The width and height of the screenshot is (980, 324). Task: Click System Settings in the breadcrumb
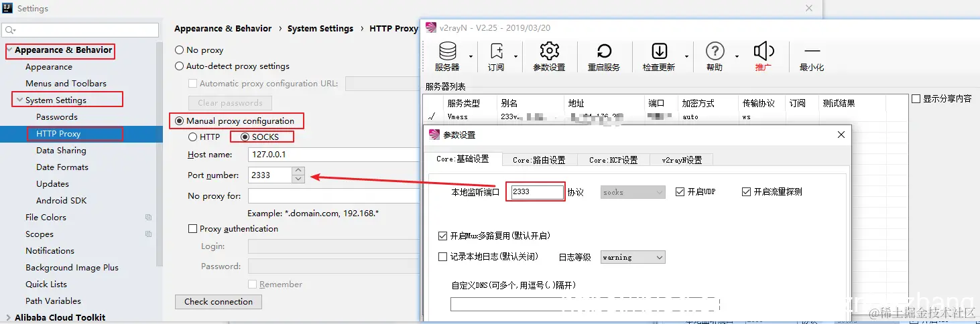click(x=320, y=29)
